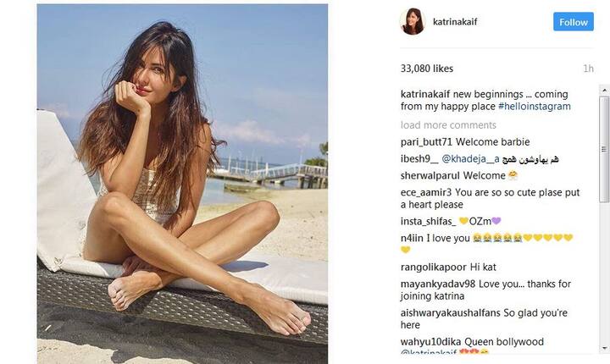This screenshot has width=610, height=364.
Task: Click the comments scrollbar thumb
Action: point(604,149)
